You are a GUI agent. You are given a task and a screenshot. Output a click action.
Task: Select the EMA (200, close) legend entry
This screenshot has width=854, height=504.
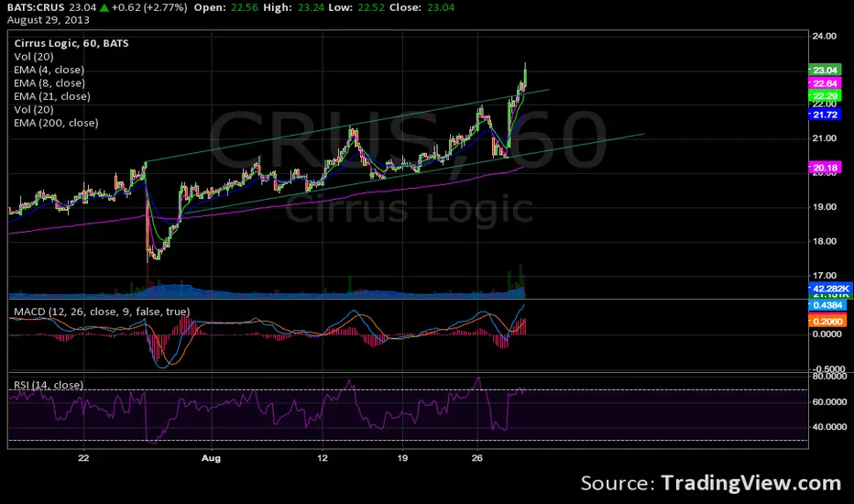pos(56,123)
